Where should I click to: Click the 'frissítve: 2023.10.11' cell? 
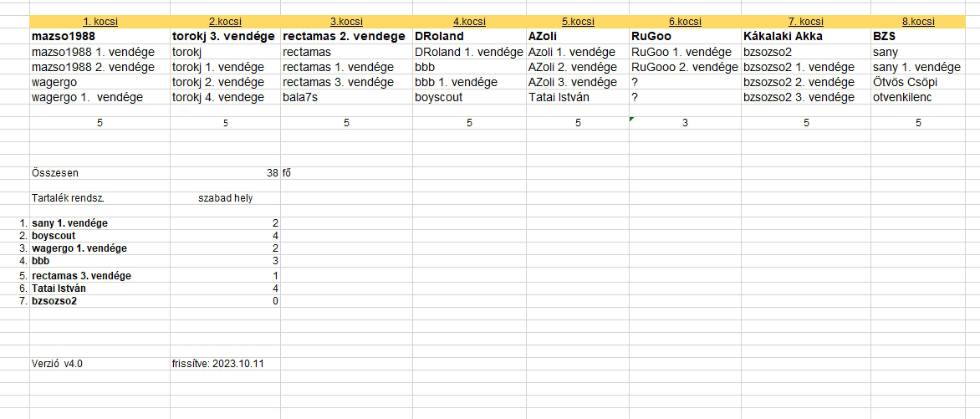226,363
